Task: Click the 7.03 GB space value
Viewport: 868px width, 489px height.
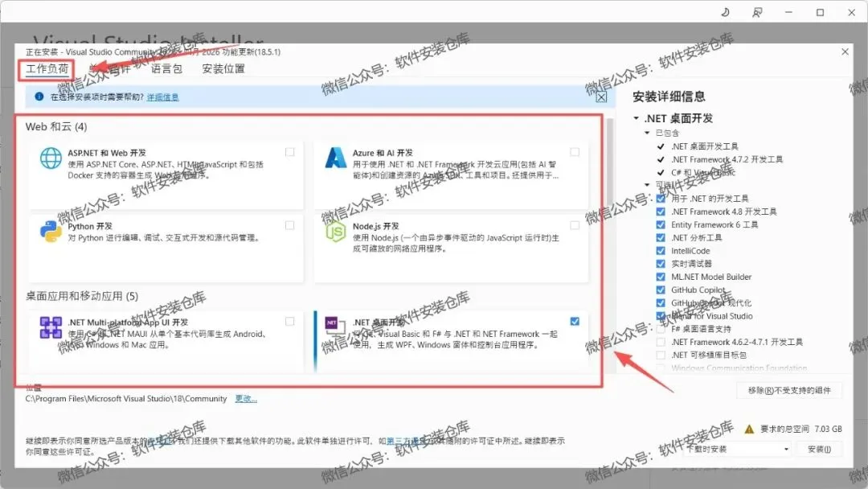Action: pyautogui.click(x=828, y=429)
